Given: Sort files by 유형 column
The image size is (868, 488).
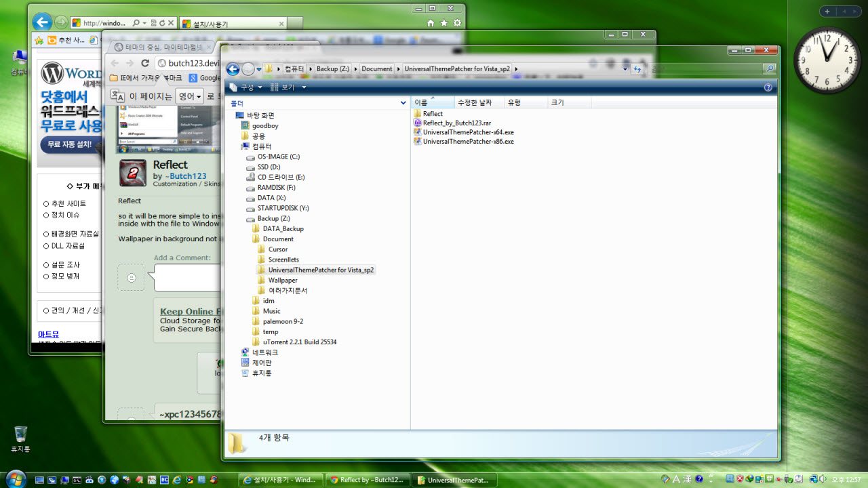Looking at the screenshot, I should tap(526, 102).
